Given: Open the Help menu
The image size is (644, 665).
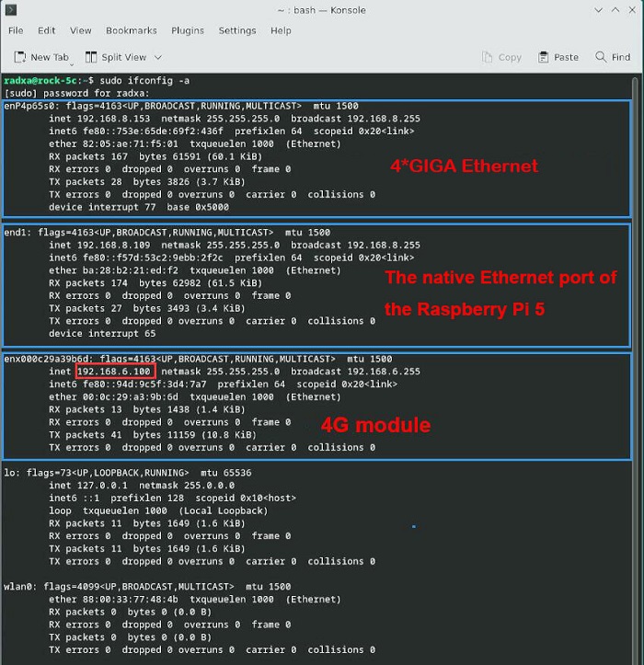Looking at the screenshot, I should tap(281, 30).
